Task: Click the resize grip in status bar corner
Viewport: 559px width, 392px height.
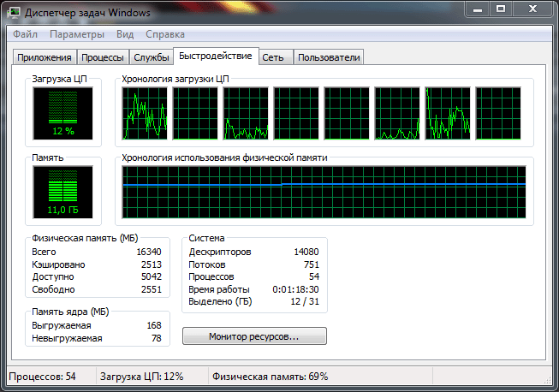Action: point(548,380)
